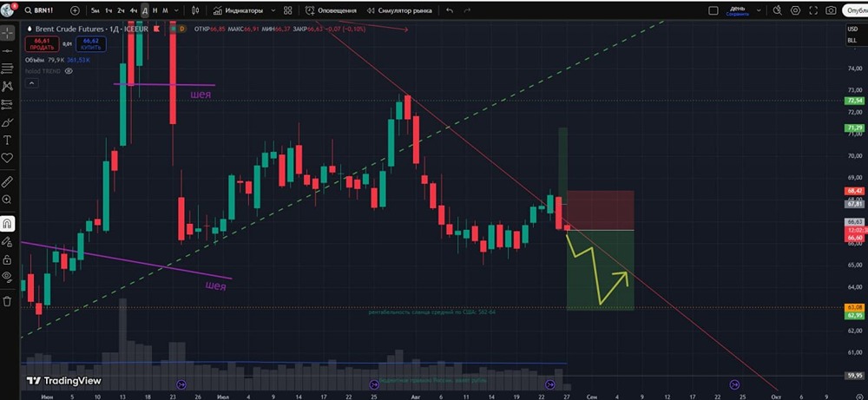Open chart settings hexagon icon
The image size is (868, 400).
coord(795,10)
